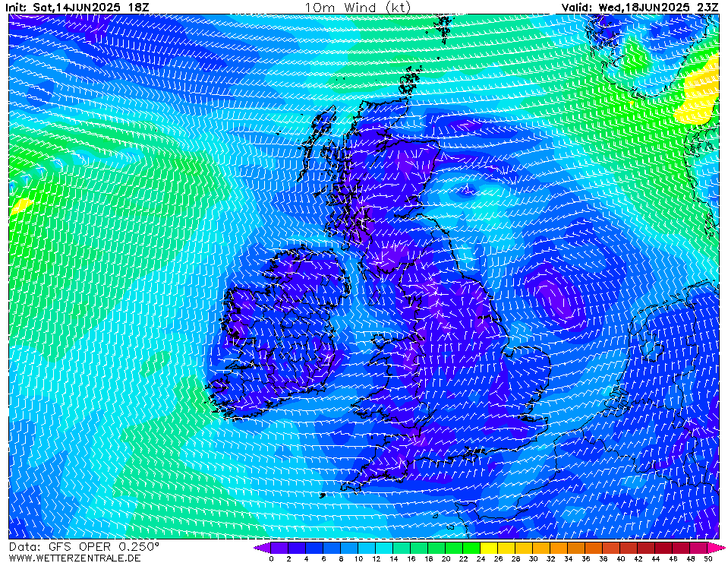Click the purple left arrow of the color scale

(262, 548)
